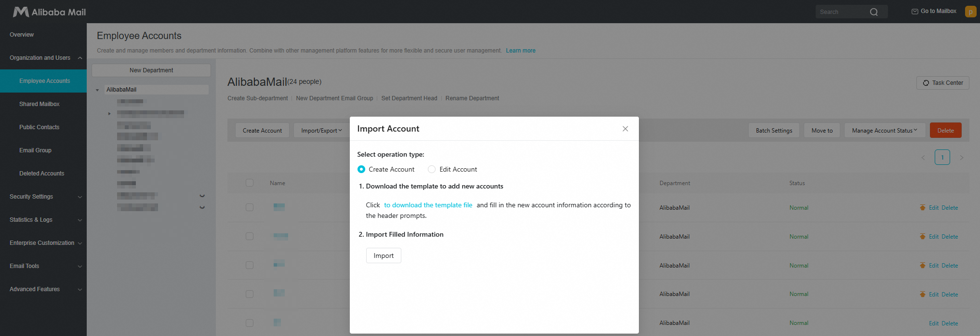
Task: Open the Import/Export dropdown
Action: pos(321,130)
